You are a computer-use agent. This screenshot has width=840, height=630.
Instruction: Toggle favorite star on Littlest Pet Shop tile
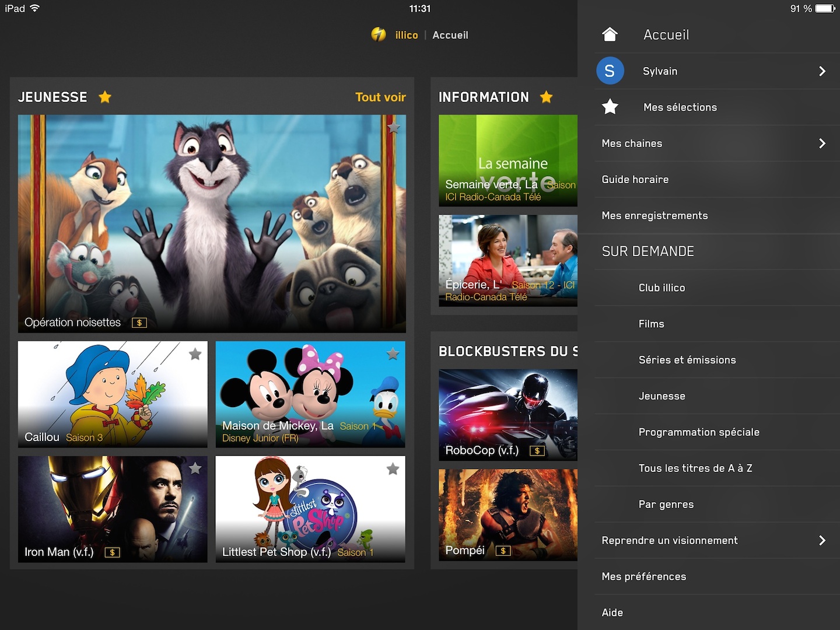coord(393,468)
